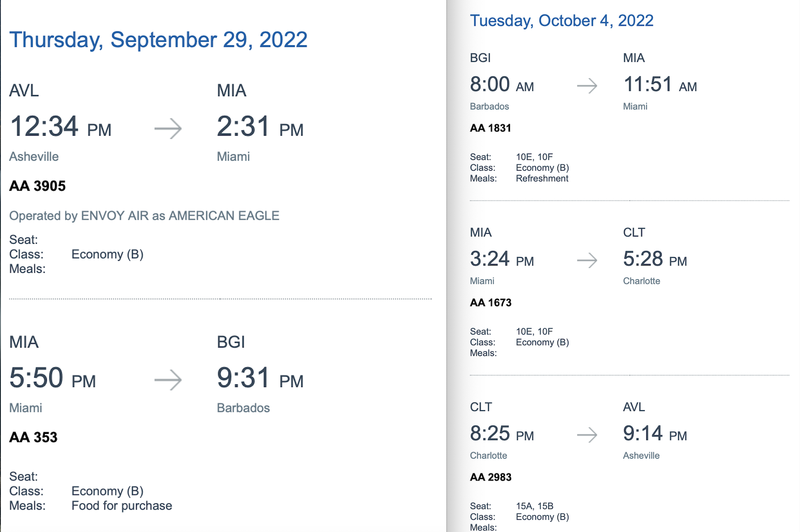Click the arrow from BGI 8:00 AM
The image size is (800, 532).
coord(587,86)
